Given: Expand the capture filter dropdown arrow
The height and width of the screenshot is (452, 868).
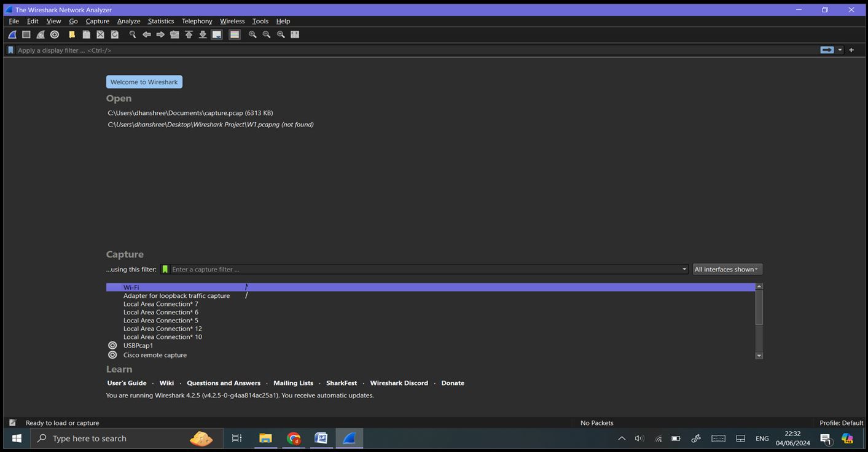Looking at the screenshot, I should [683, 269].
